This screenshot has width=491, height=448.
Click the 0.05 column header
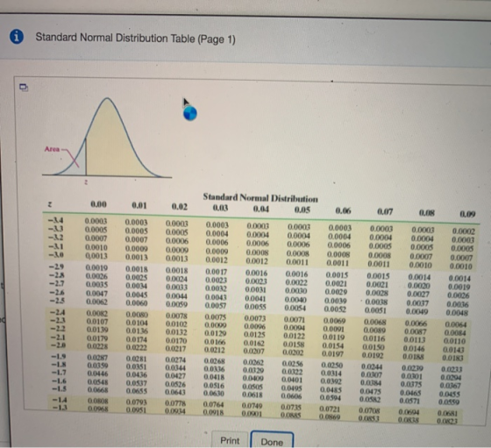point(302,210)
